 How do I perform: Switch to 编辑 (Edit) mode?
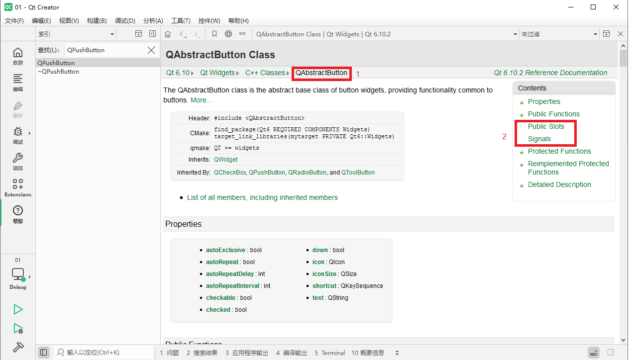coord(18,83)
